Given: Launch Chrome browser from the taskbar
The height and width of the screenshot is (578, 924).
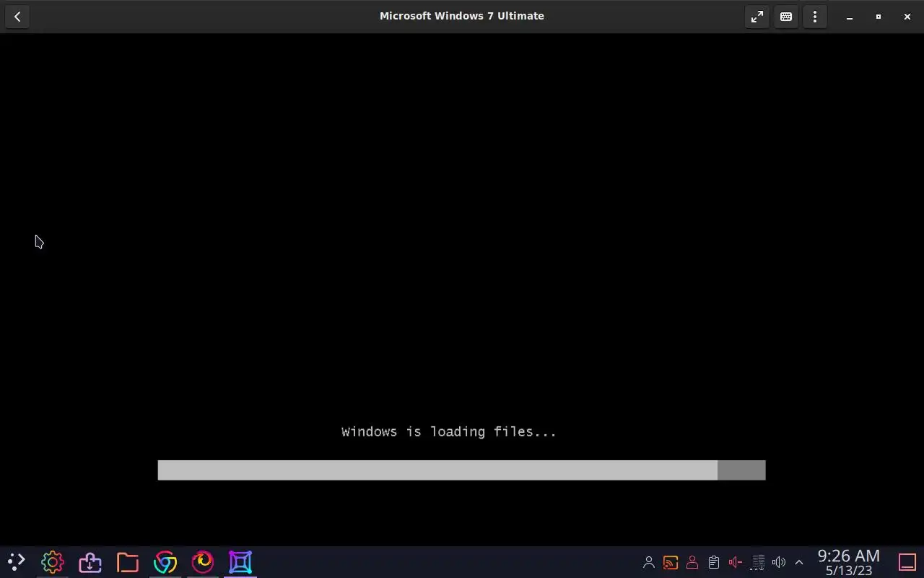Looking at the screenshot, I should click(x=165, y=562).
